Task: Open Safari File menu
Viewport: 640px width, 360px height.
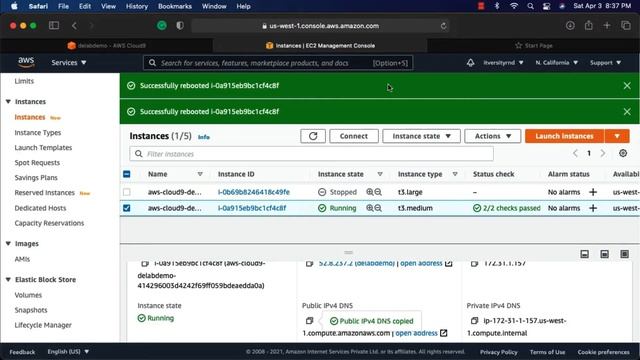Action: pos(63,6)
